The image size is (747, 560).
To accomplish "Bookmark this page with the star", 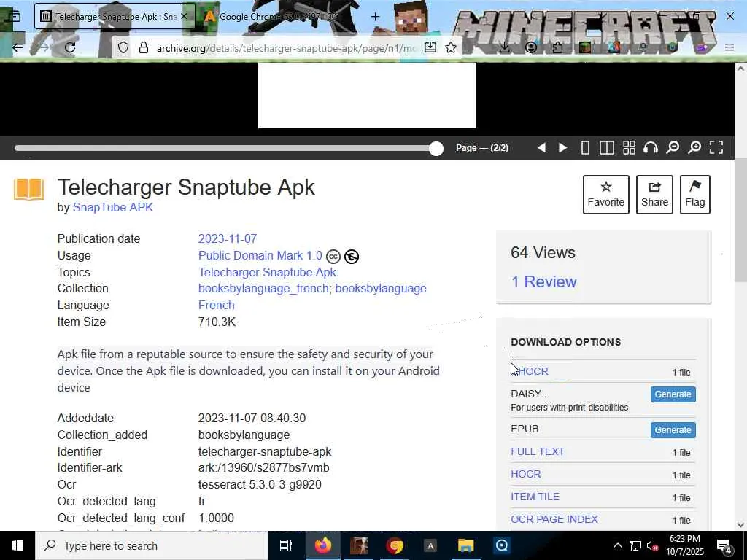I will 451,47.
